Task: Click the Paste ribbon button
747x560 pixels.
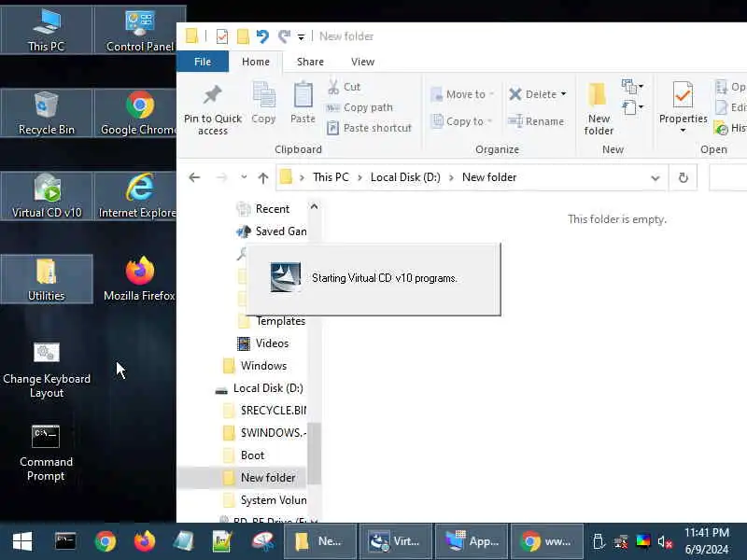Action: pos(303,104)
